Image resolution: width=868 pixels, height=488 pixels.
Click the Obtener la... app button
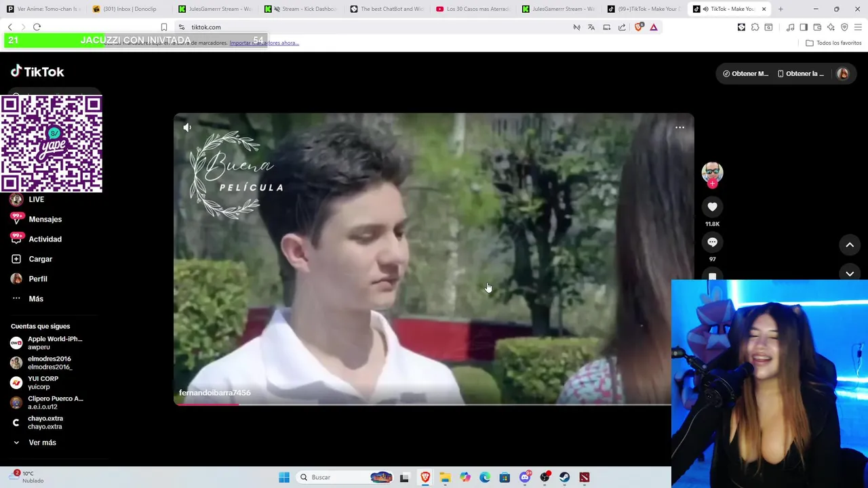pyautogui.click(x=801, y=73)
